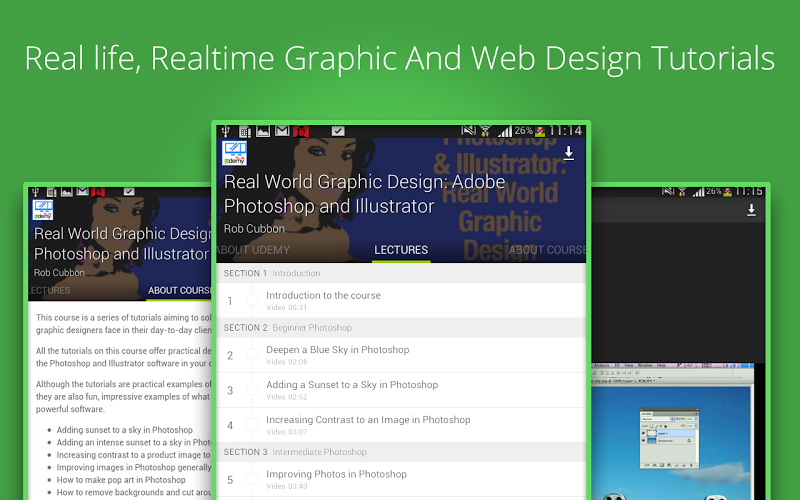
Task: Tap the 11:15 clock in right phone
Action: pyautogui.click(x=748, y=192)
